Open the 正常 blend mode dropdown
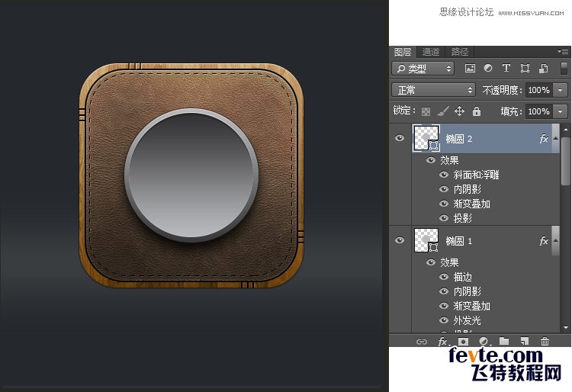The width and height of the screenshot is (572, 392). click(433, 90)
